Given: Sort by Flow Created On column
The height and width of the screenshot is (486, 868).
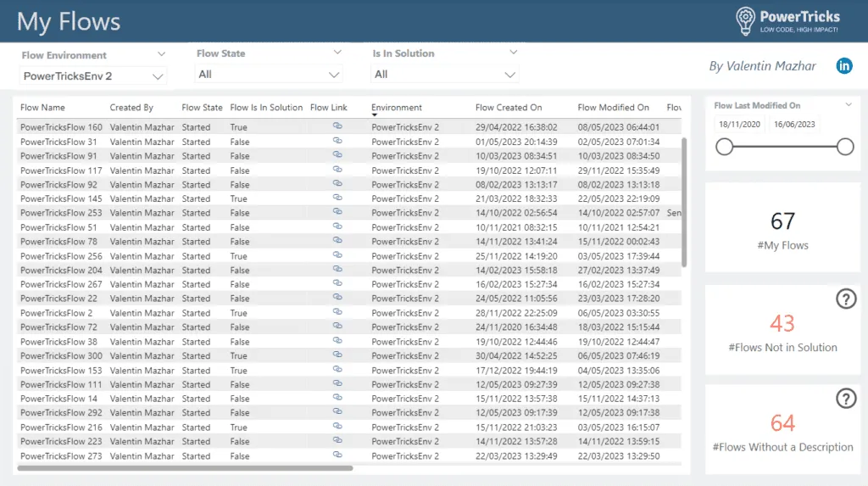Looking at the screenshot, I should pos(509,108).
